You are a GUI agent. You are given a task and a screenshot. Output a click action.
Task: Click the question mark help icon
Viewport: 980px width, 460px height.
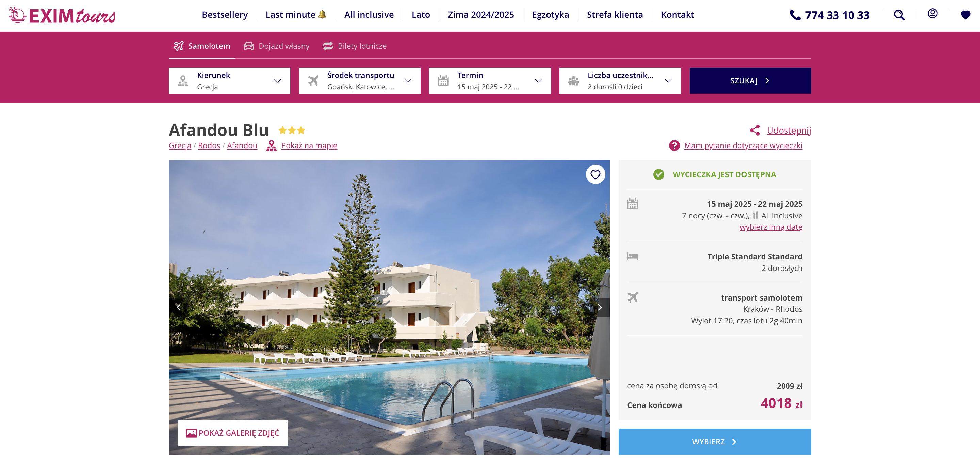coord(674,145)
